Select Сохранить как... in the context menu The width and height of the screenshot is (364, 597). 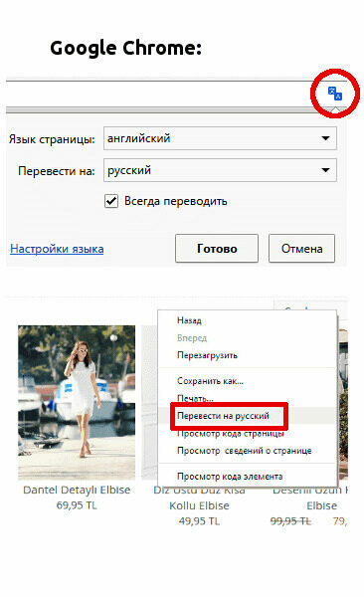pyautogui.click(x=210, y=381)
